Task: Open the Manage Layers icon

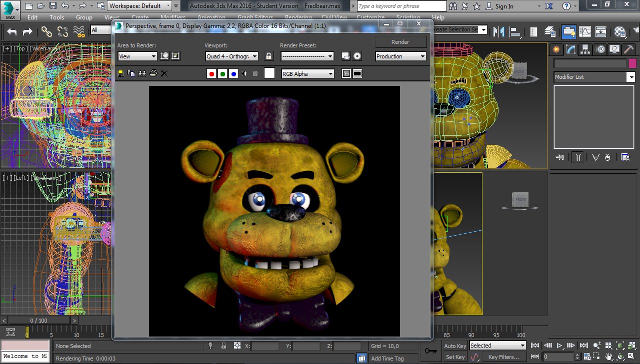Action: click(550, 31)
